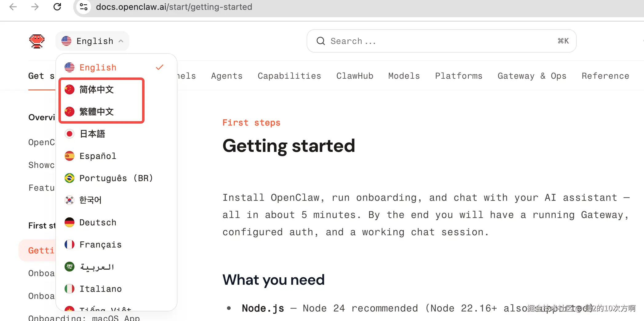
Task: Go back with the browser back arrow
Action: pos(13,7)
